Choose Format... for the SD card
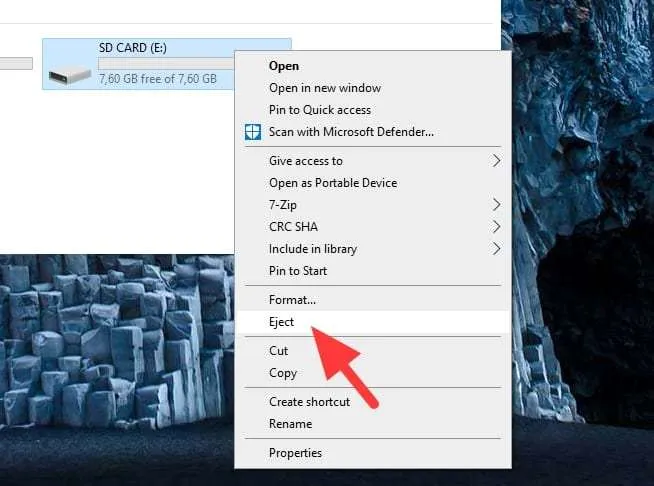 click(373, 300)
